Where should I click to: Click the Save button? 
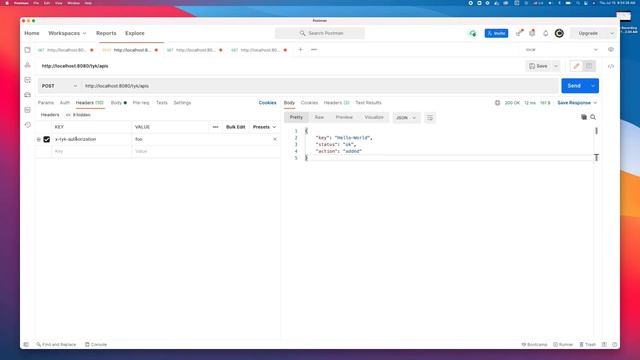pyautogui.click(x=538, y=66)
